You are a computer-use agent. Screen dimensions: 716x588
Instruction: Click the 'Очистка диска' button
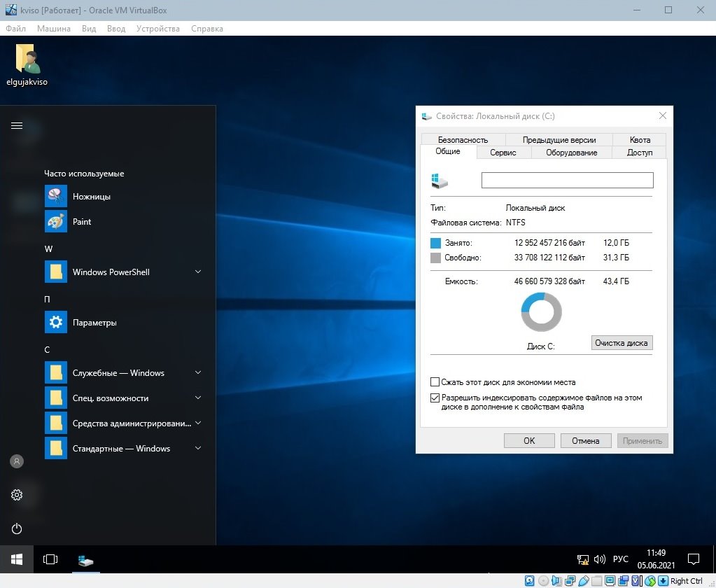point(622,343)
